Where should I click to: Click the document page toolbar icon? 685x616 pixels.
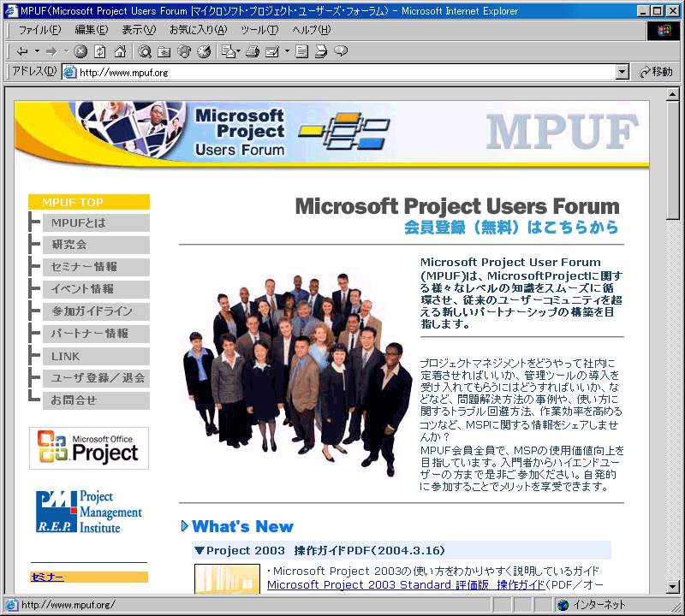point(301,51)
